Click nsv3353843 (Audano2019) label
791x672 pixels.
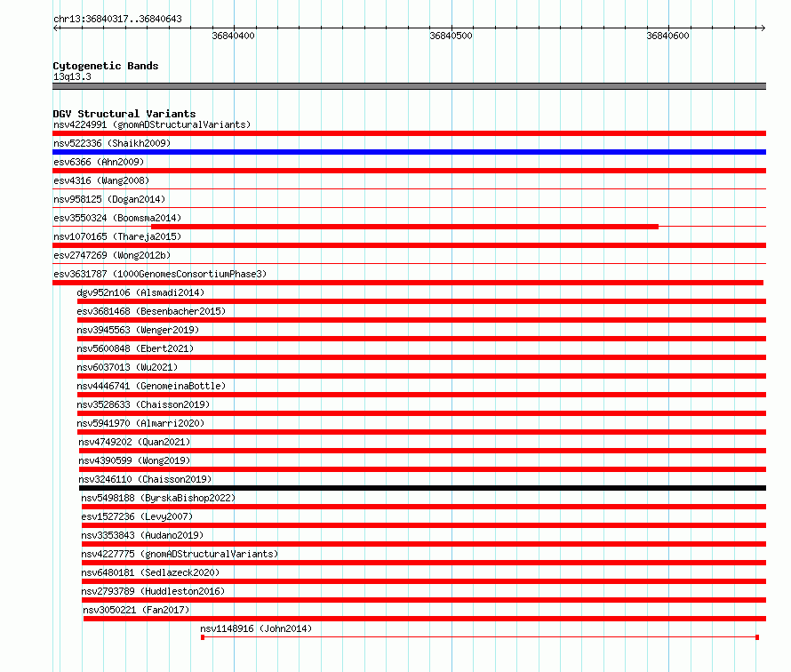[142, 535]
